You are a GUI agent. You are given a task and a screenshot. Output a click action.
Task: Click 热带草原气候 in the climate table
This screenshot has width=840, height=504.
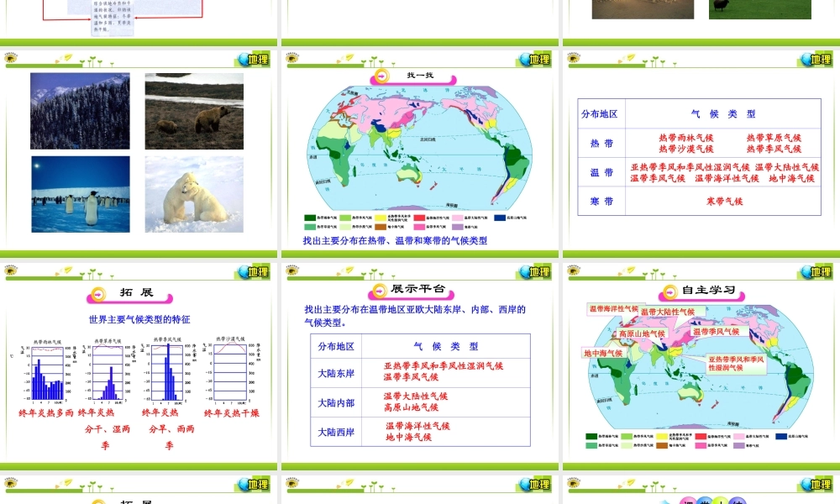(774, 139)
